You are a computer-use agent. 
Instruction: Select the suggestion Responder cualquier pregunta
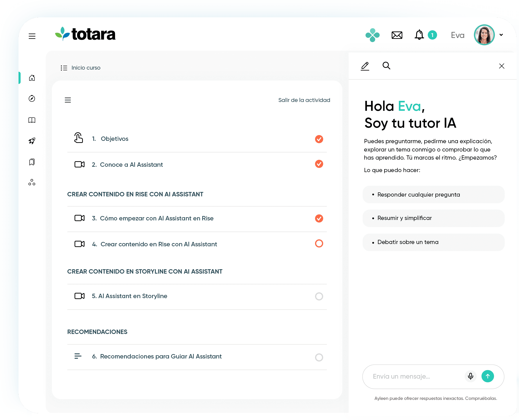[x=433, y=195]
